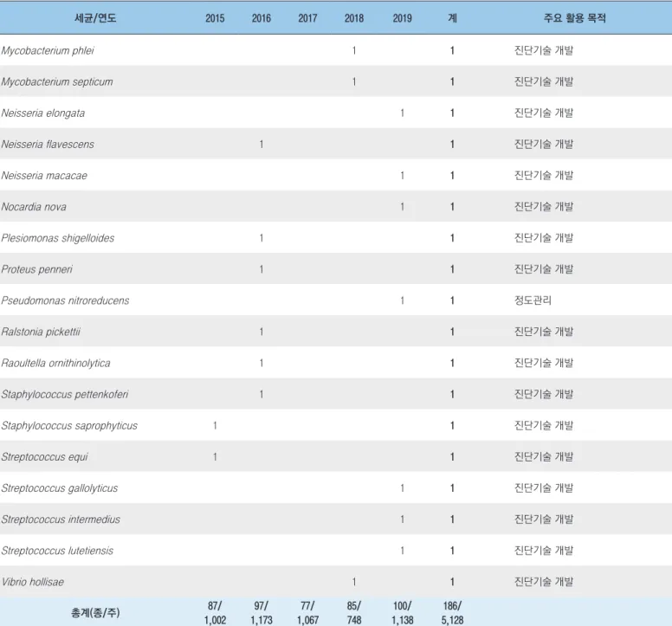Select Streptococcus equi row name
The height and width of the screenshot is (626, 672).
[44, 457]
